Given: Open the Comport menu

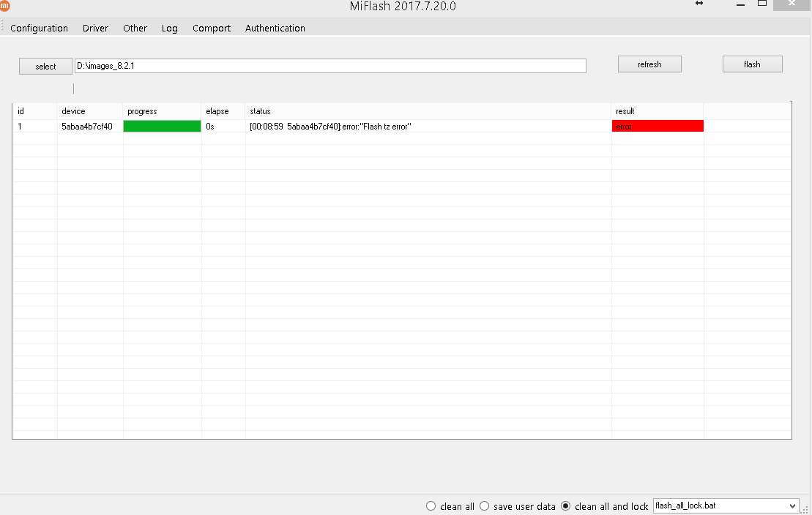Looking at the screenshot, I should point(212,28).
